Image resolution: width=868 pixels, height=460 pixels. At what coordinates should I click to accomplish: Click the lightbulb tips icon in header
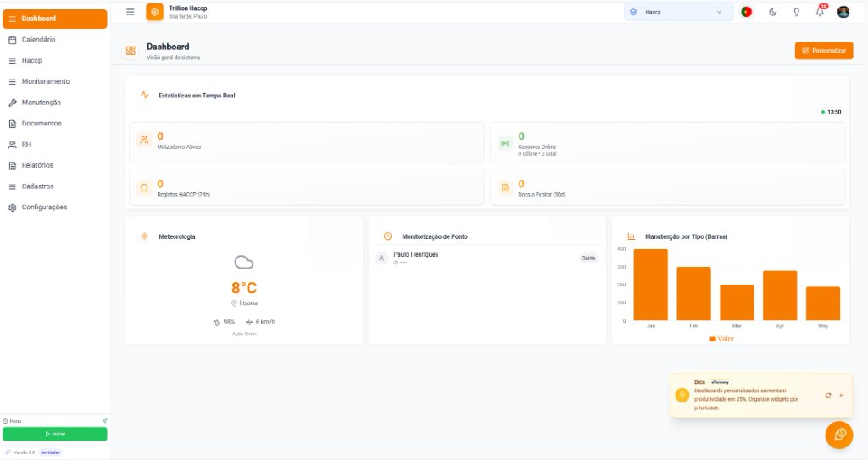coord(796,12)
